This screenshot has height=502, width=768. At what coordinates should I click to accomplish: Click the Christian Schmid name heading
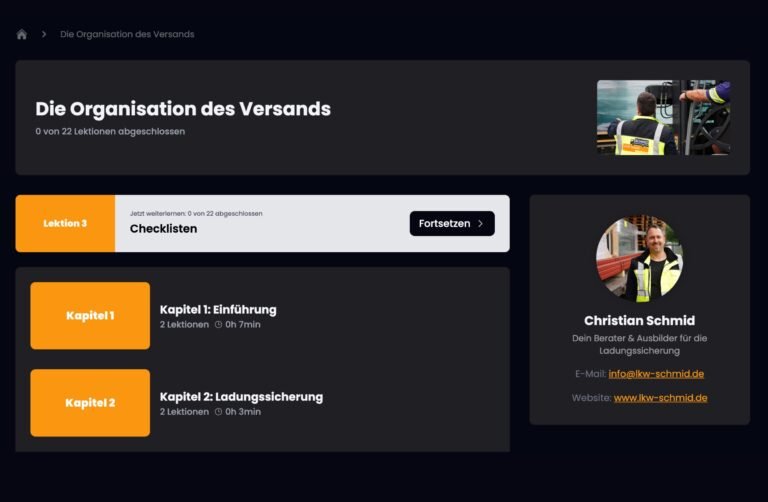tap(639, 320)
